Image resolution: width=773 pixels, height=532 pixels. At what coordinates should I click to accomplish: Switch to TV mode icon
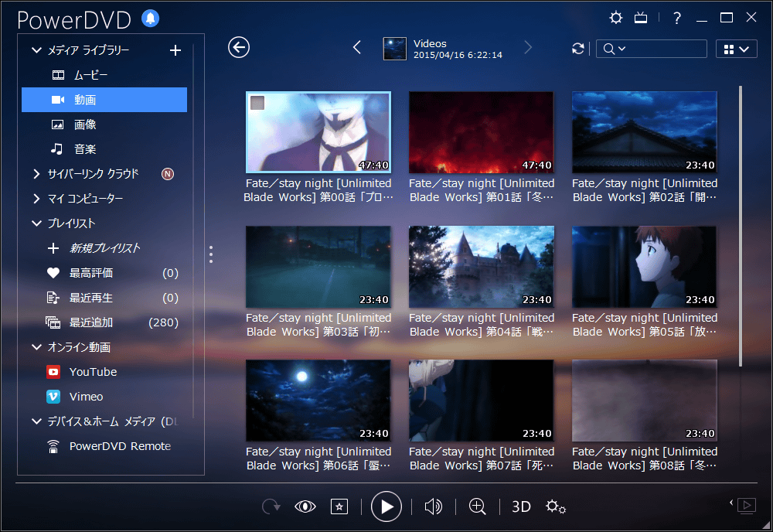[641, 19]
